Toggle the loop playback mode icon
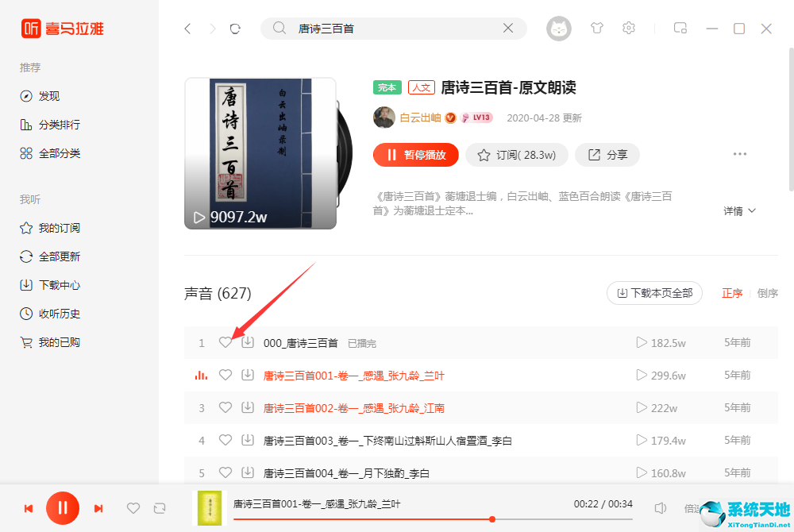Viewport: 794px width, 532px height. click(x=160, y=508)
